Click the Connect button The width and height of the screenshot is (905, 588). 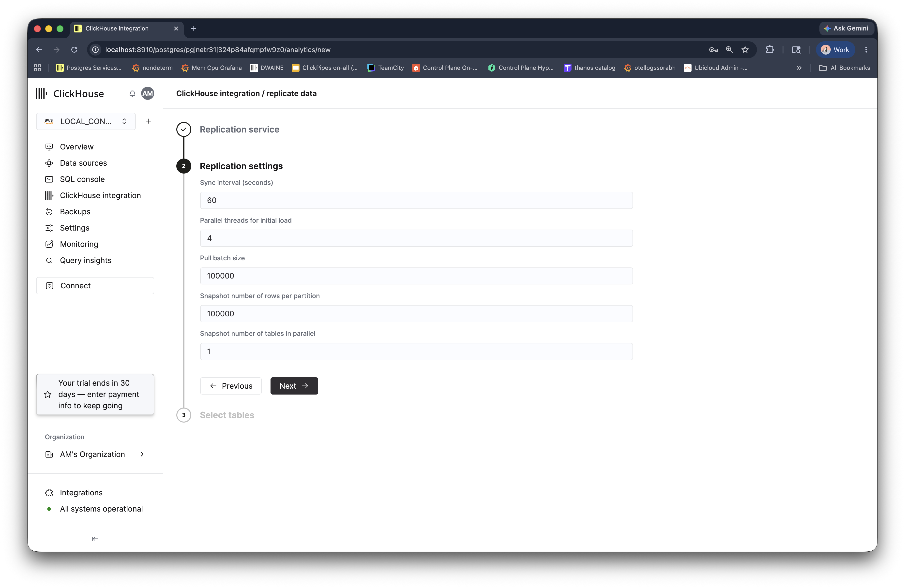(95, 285)
